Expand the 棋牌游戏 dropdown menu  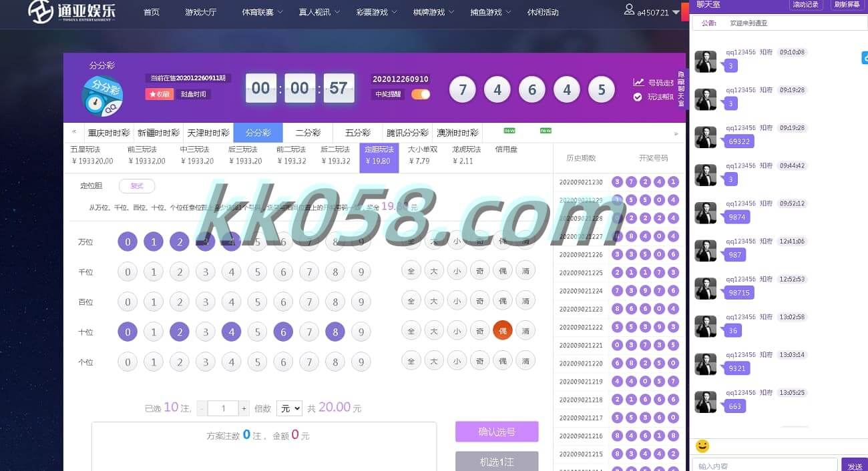433,12
